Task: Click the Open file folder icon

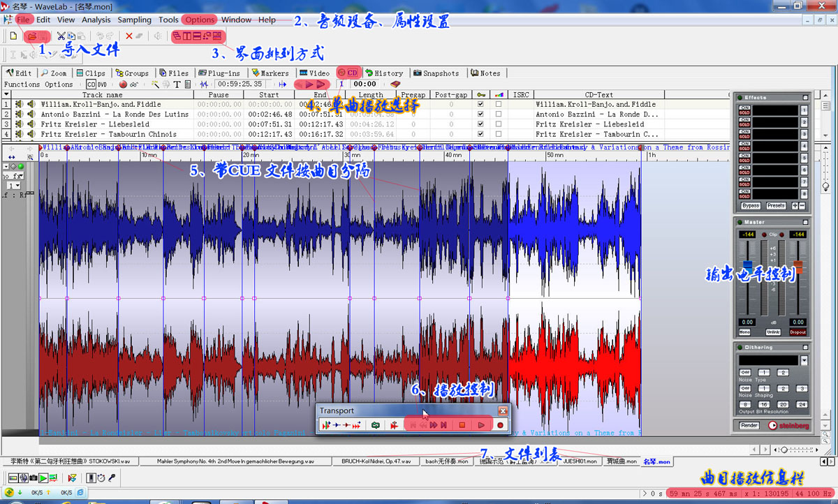Action: [x=31, y=36]
